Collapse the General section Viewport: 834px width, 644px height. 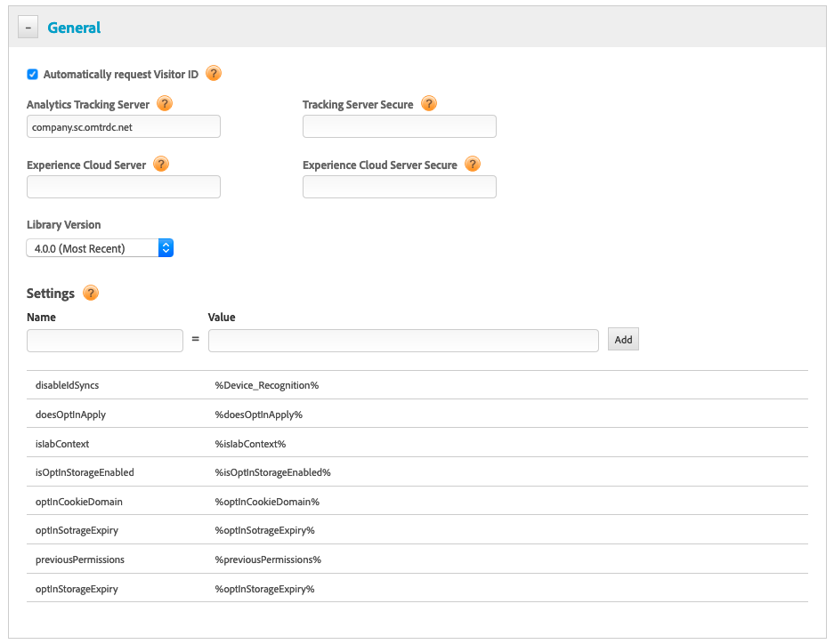point(28,28)
